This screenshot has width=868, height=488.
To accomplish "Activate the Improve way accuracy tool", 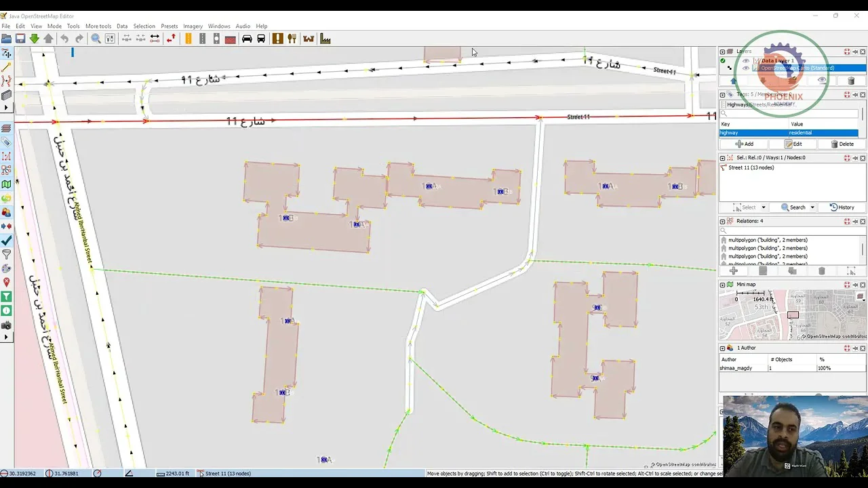I will [x=6, y=81].
